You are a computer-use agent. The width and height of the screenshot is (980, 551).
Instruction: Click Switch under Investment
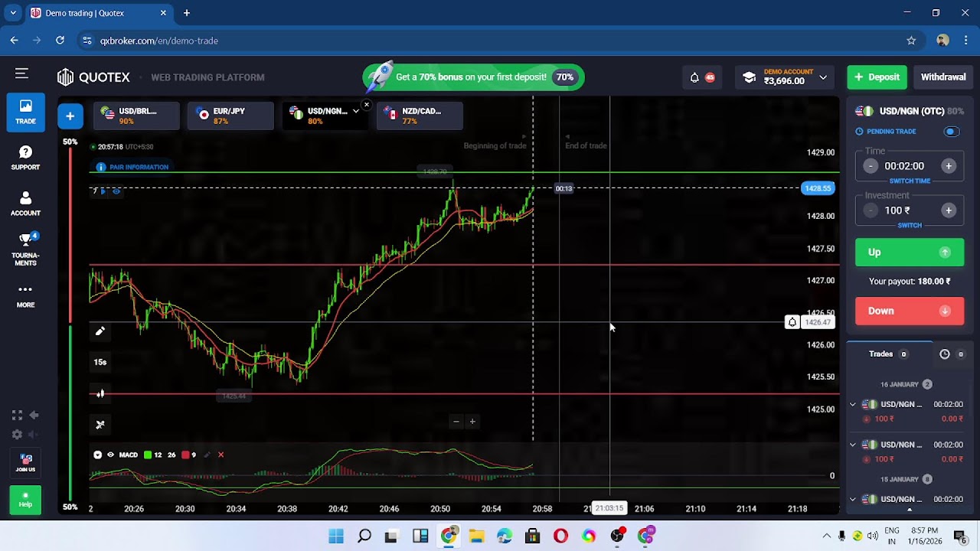[x=910, y=225]
